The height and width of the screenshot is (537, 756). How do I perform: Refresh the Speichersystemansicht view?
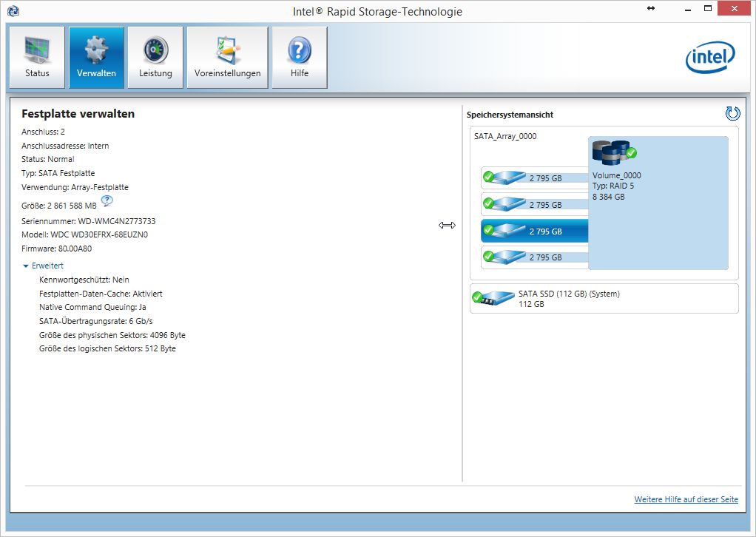point(732,113)
